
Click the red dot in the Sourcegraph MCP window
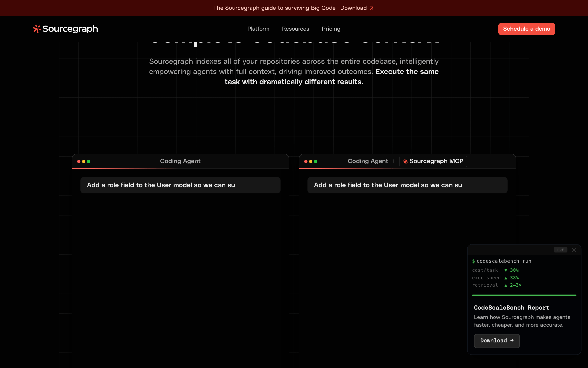(306, 161)
